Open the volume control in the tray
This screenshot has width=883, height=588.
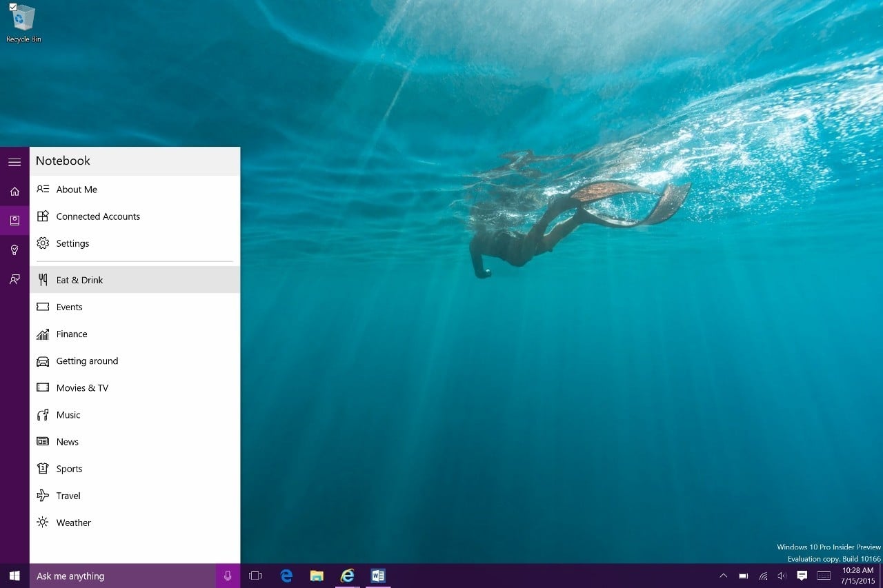tap(782, 576)
